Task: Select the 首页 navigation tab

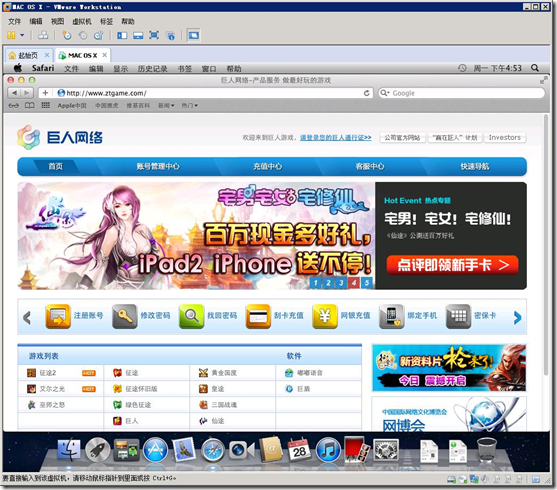Action: coord(55,166)
